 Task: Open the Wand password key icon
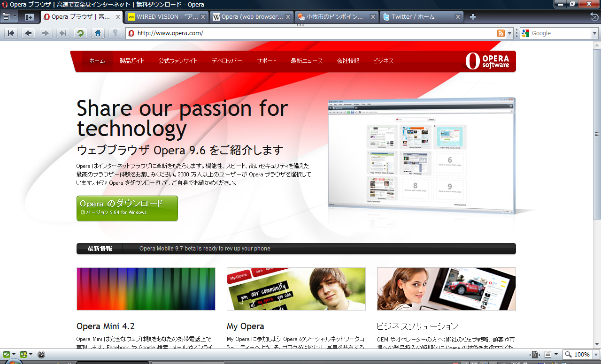(115, 33)
